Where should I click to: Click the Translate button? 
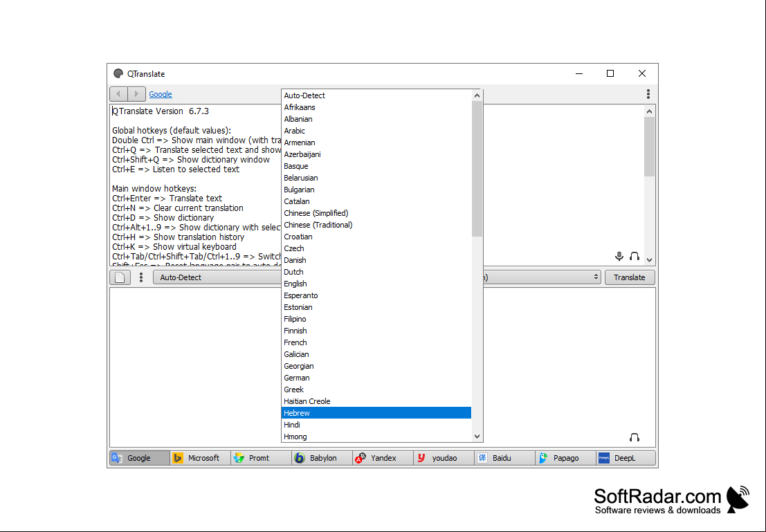630,277
